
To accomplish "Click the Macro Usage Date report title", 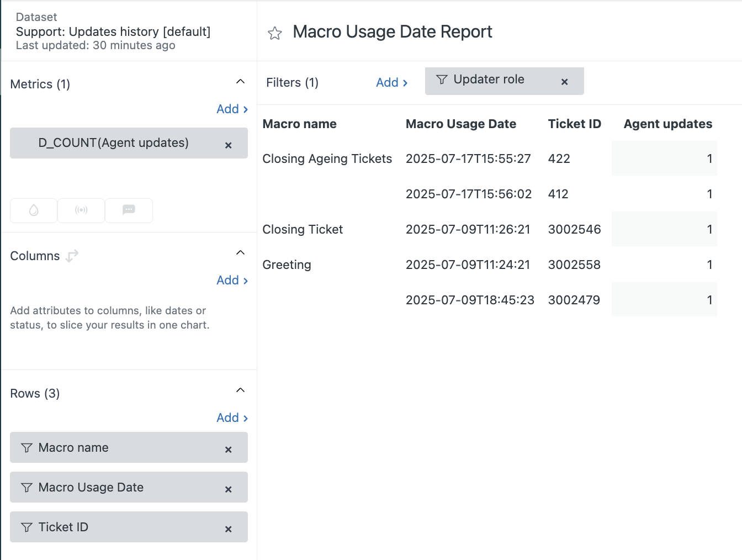I will coord(393,32).
